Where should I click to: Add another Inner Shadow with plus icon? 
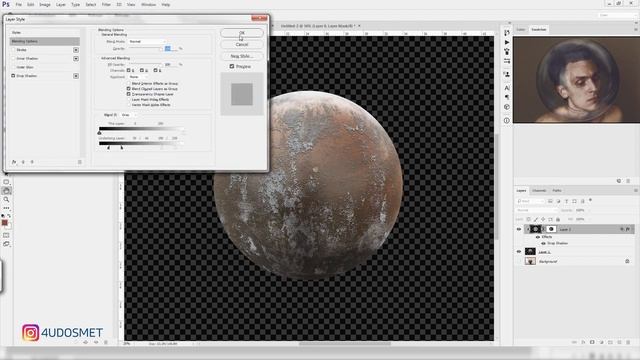[x=76, y=59]
